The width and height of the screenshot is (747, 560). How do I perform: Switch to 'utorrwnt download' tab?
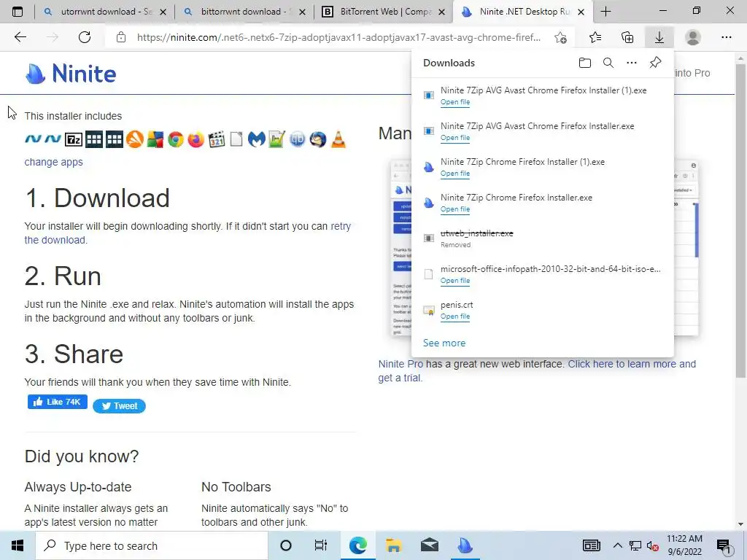(105, 12)
